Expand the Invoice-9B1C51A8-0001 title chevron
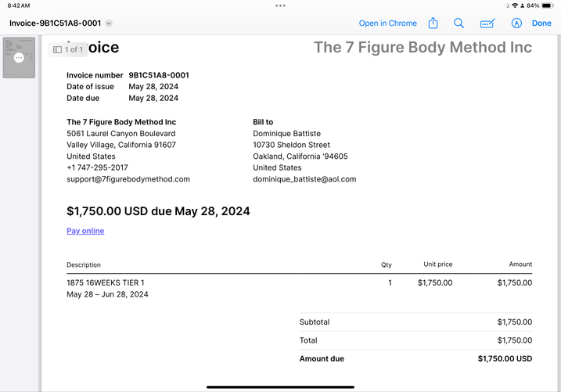 109,23
